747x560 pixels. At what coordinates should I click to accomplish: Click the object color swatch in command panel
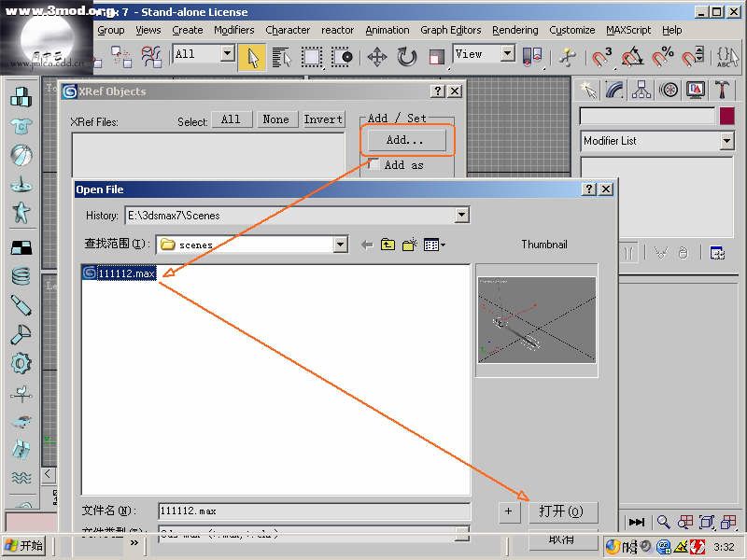[x=726, y=117]
